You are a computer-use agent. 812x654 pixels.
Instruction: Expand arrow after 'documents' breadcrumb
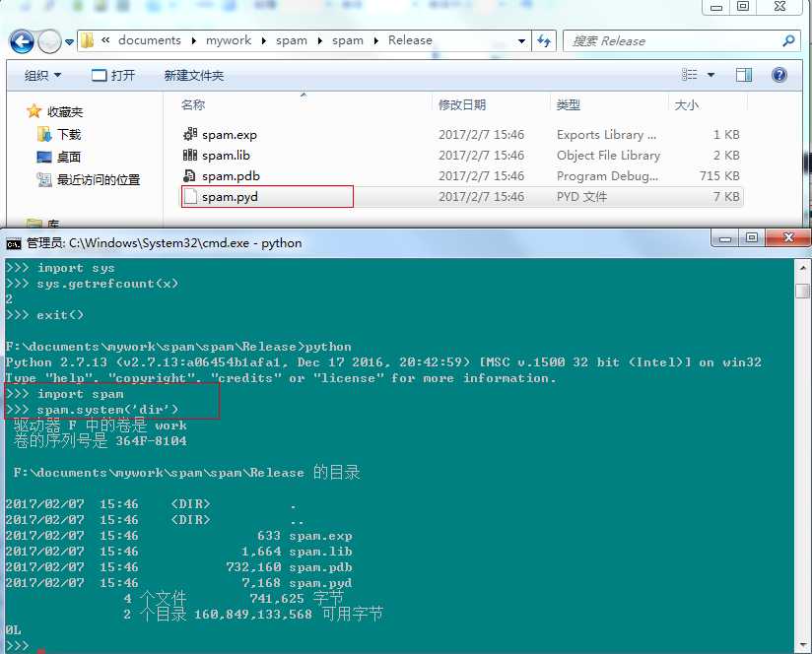pos(194,41)
